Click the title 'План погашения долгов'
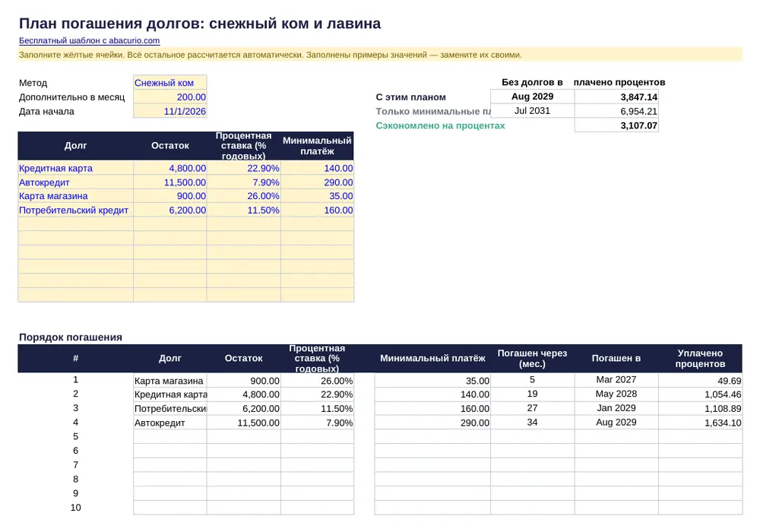Screen dimensions: 760x532 (x=200, y=24)
